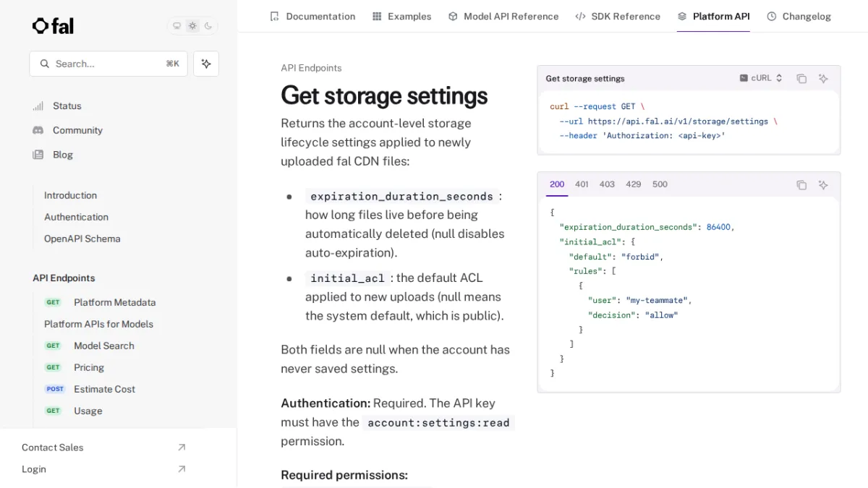Image resolution: width=868 pixels, height=488 pixels.
Task: Open the Search field
Action: [109, 64]
